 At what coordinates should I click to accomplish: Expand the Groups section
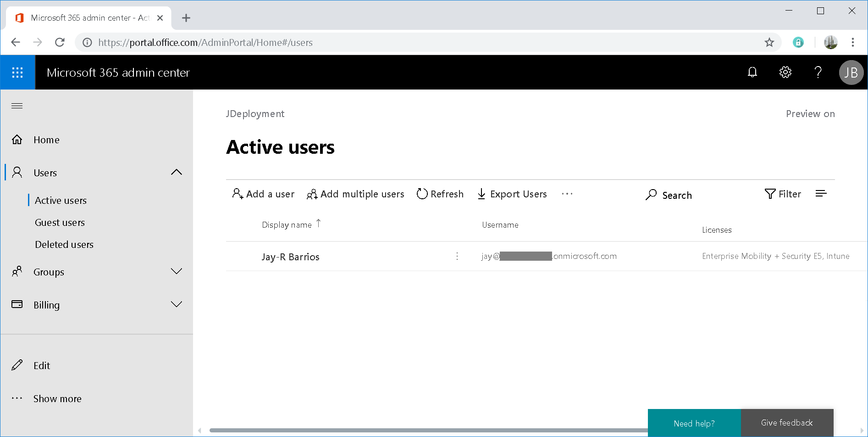pos(177,271)
